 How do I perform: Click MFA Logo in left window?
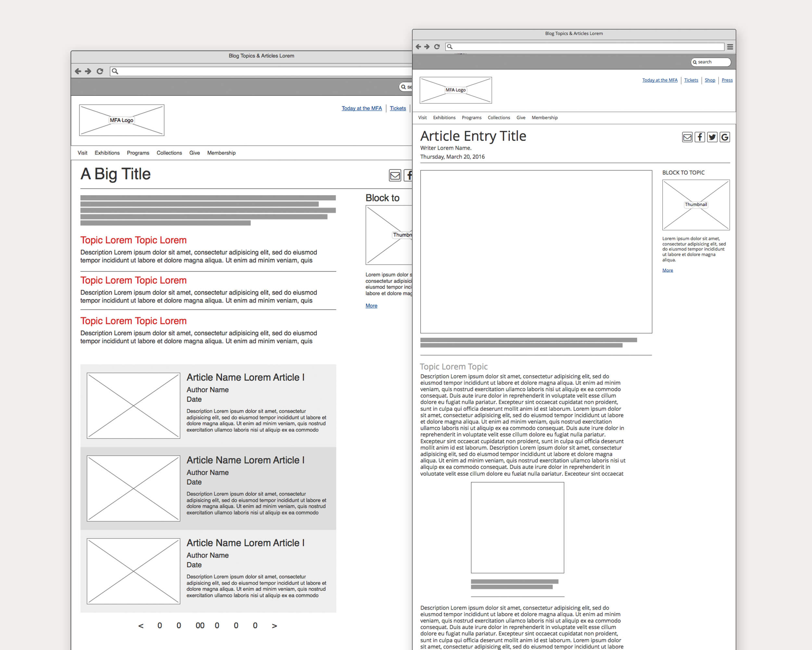click(122, 120)
